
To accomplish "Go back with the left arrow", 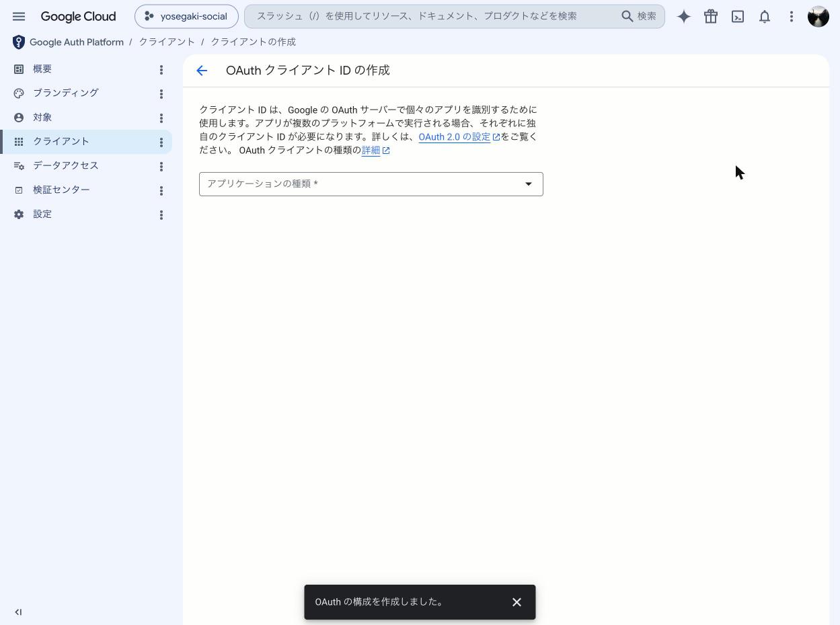I will click(x=202, y=71).
